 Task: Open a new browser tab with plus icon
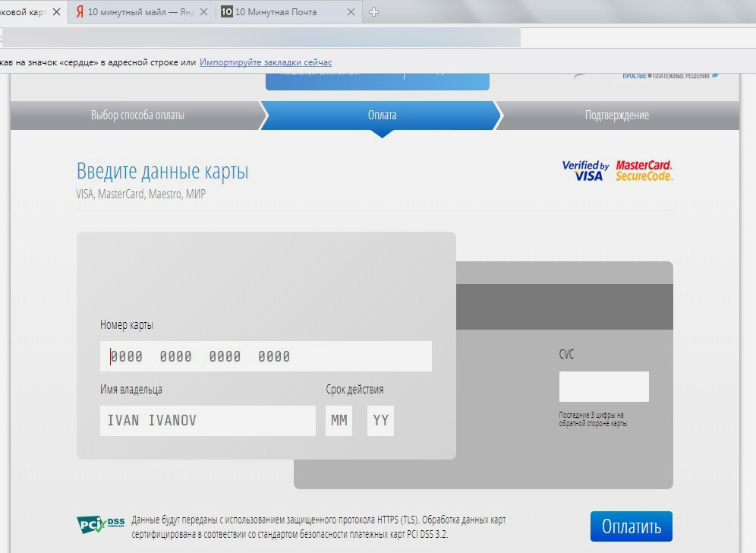click(x=373, y=12)
